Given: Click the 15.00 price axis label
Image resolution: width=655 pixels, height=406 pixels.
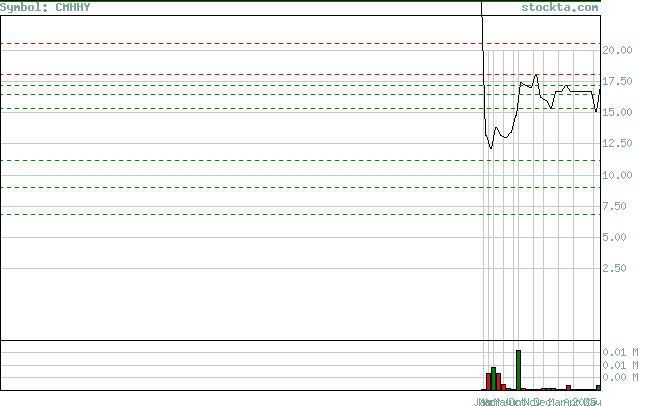Looking at the screenshot, I should [617, 112].
